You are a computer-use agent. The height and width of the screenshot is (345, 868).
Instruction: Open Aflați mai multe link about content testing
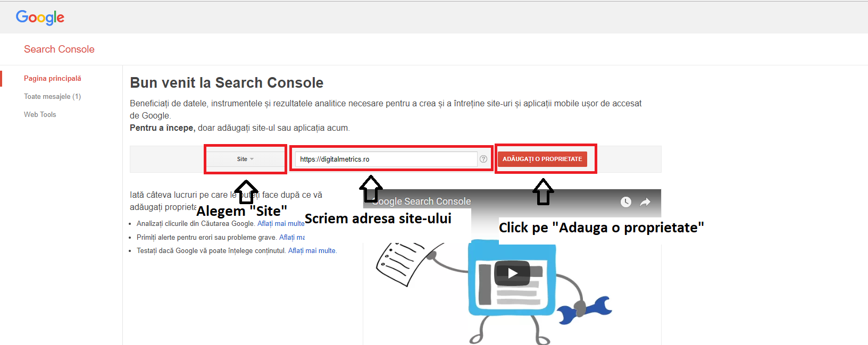312,251
